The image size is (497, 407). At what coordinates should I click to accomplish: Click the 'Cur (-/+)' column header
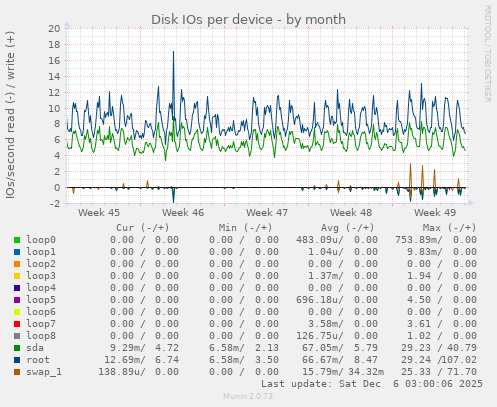143,228
